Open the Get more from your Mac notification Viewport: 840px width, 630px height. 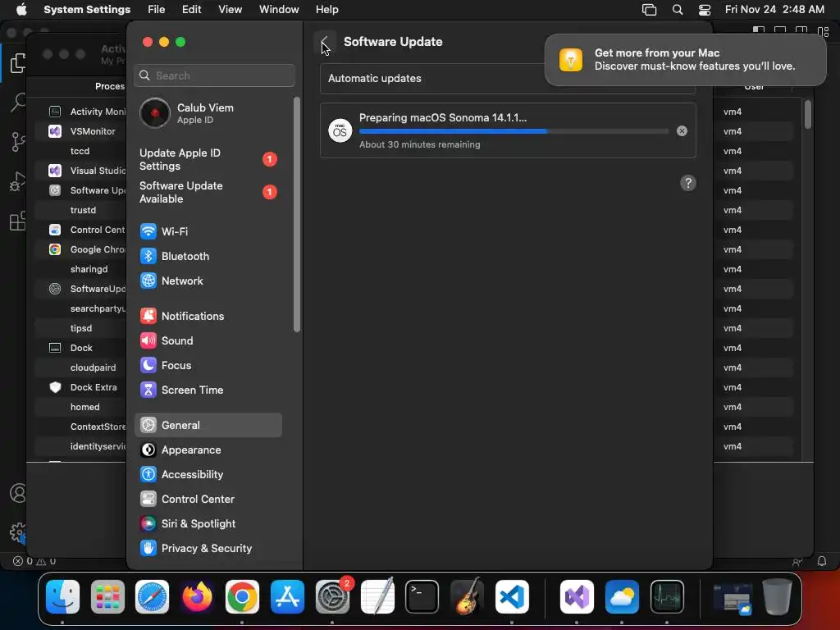click(x=685, y=59)
